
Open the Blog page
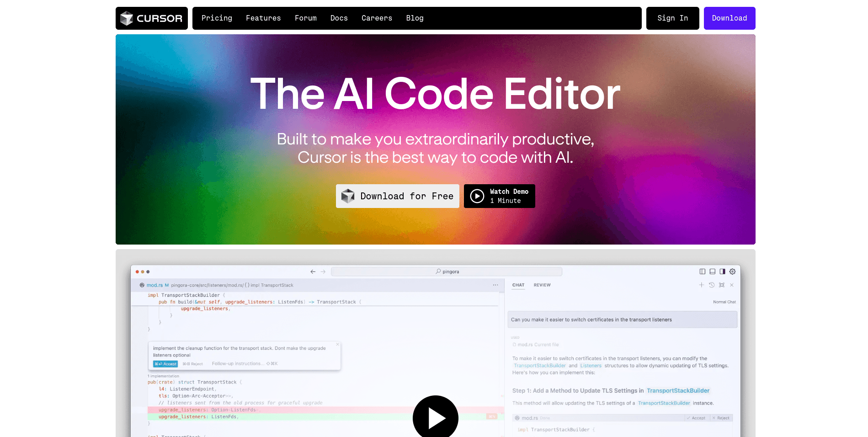click(x=415, y=18)
